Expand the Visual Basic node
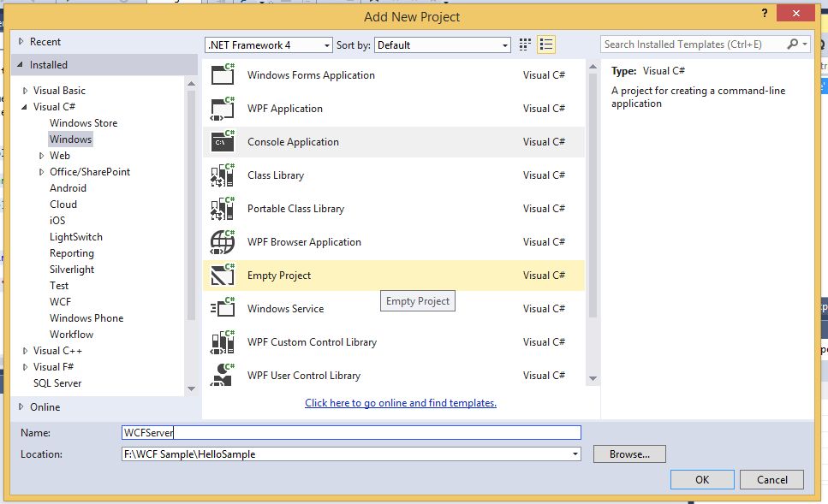 [26, 90]
